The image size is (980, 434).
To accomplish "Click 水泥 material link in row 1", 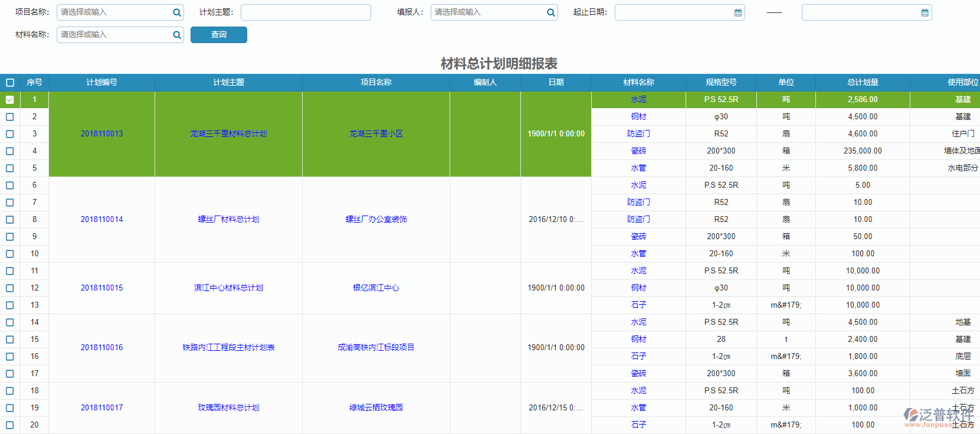I will tap(639, 100).
